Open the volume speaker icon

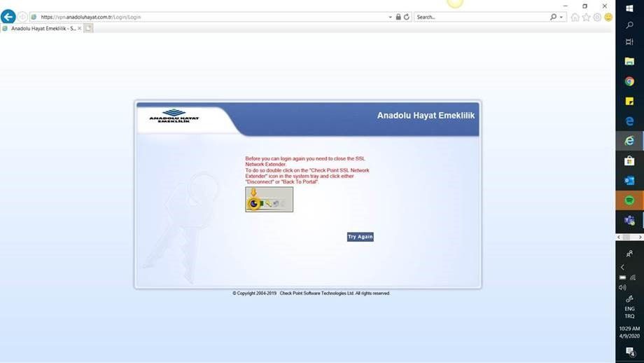click(x=622, y=287)
